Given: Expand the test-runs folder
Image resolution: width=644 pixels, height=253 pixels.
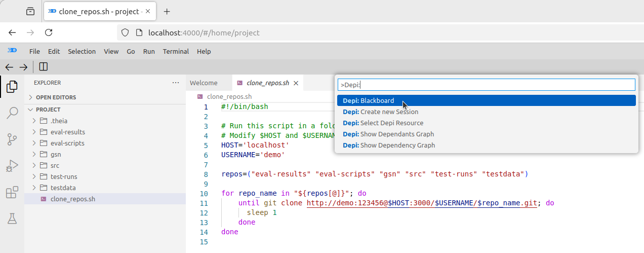Looking at the screenshot, I should tap(34, 176).
